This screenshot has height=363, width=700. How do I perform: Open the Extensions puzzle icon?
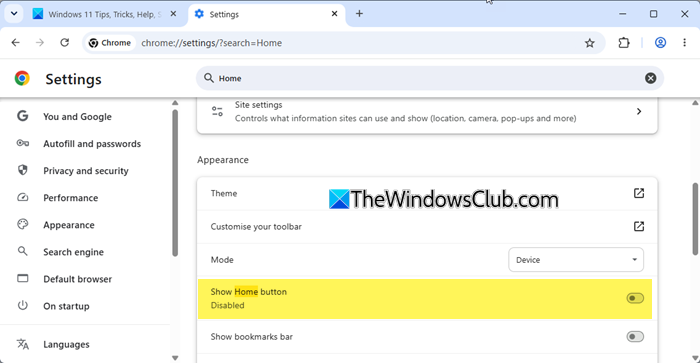click(x=624, y=43)
